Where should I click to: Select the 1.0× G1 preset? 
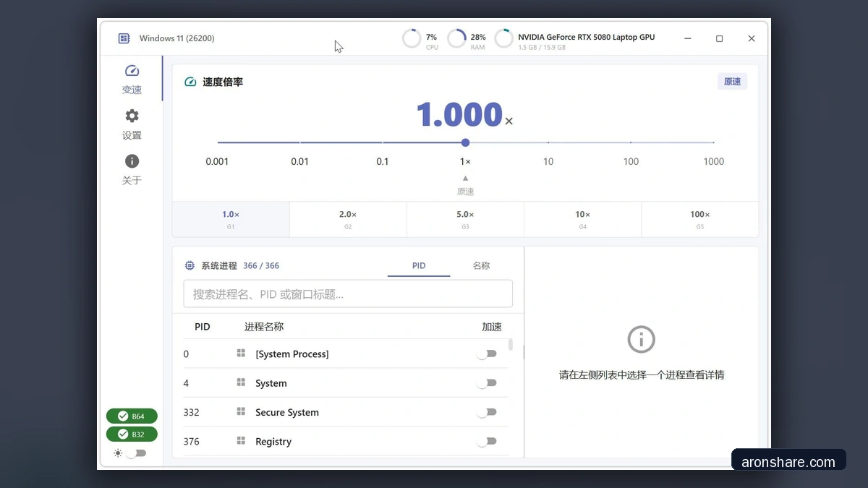(231, 219)
